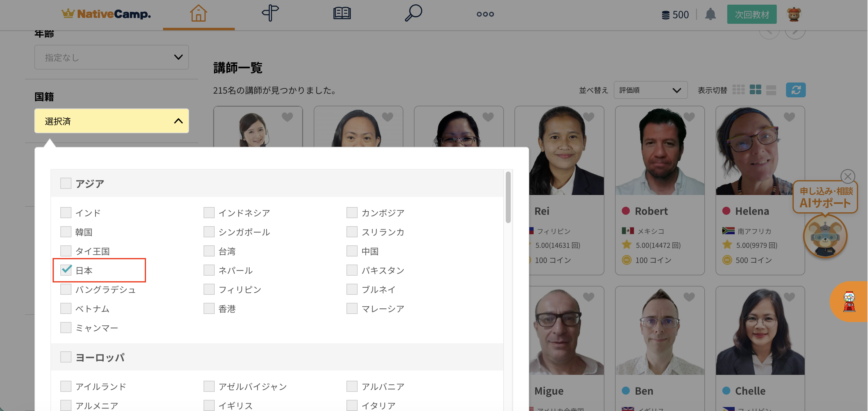Close the AIサポート popup

848,176
